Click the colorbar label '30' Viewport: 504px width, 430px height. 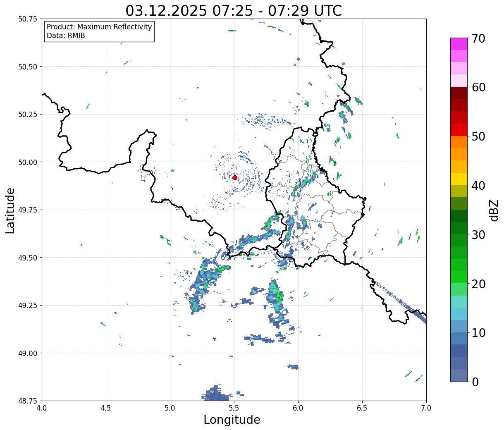[478, 235]
